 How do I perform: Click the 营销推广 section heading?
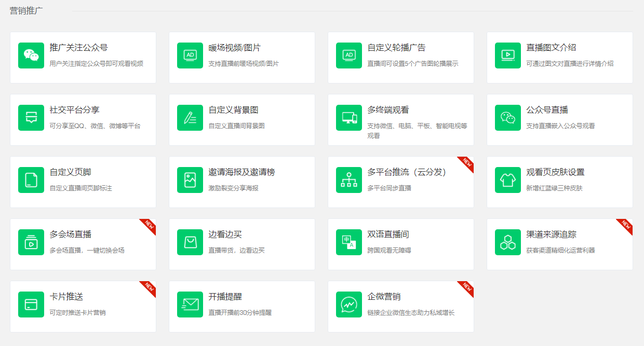point(26,11)
